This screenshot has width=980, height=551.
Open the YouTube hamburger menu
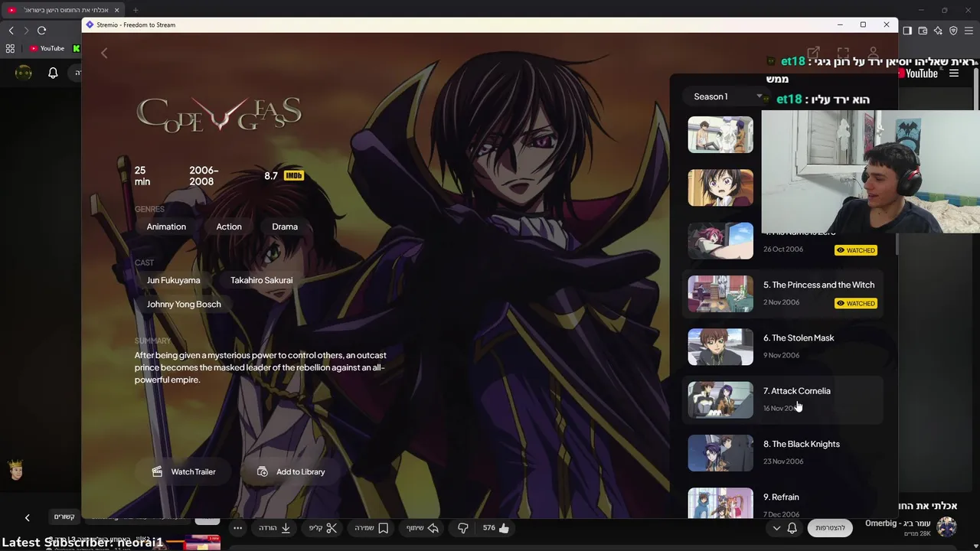click(x=954, y=73)
